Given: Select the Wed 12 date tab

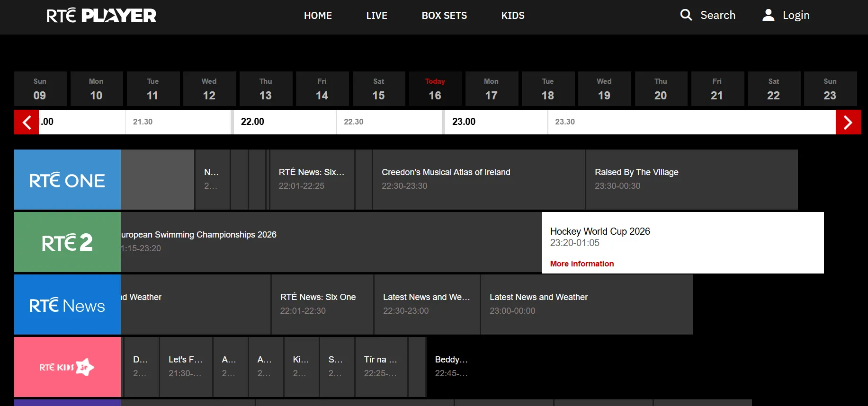Looking at the screenshot, I should tap(209, 89).
